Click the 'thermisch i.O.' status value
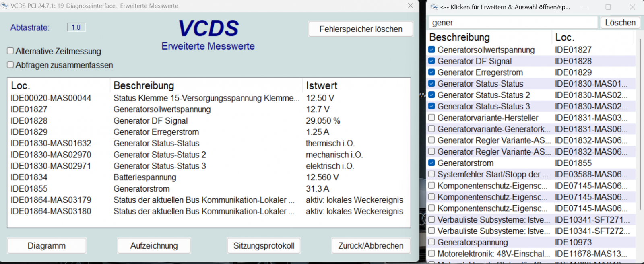The height and width of the screenshot is (264, 644). click(x=330, y=143)
